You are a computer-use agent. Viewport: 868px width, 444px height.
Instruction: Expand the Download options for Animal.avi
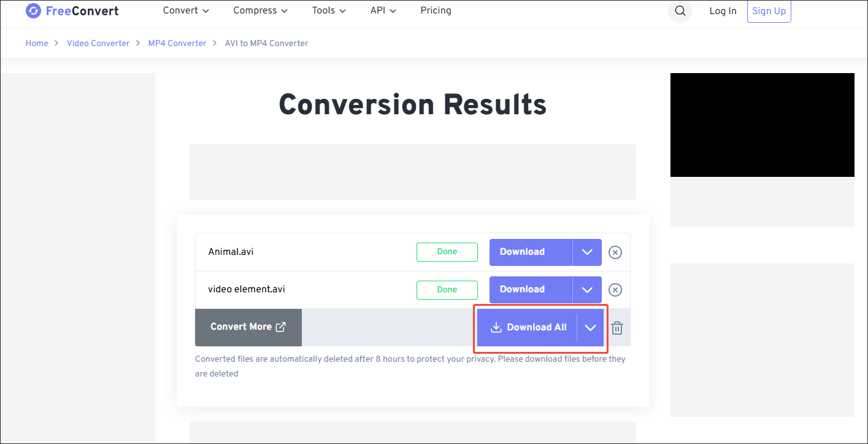[x=587, y=252]
